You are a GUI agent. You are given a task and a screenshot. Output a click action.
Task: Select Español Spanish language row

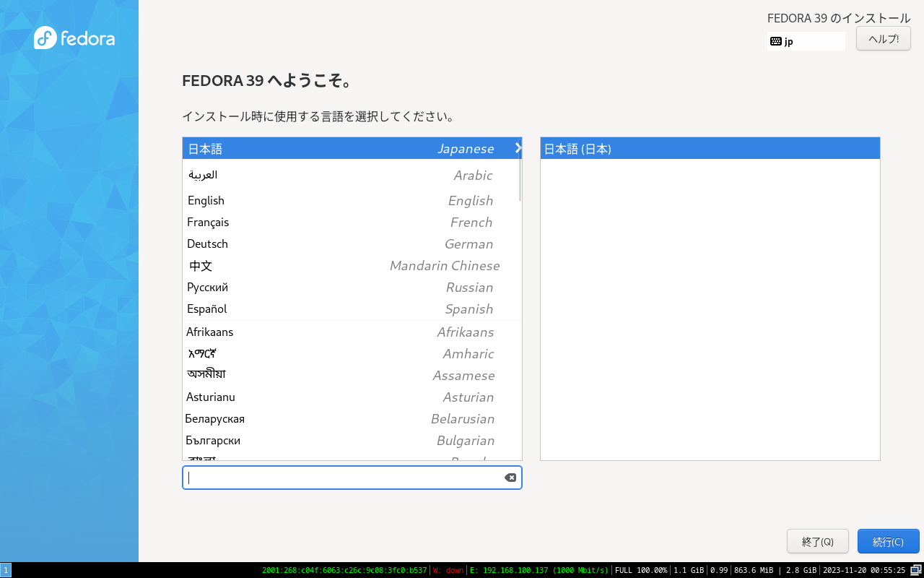(351, 309)
